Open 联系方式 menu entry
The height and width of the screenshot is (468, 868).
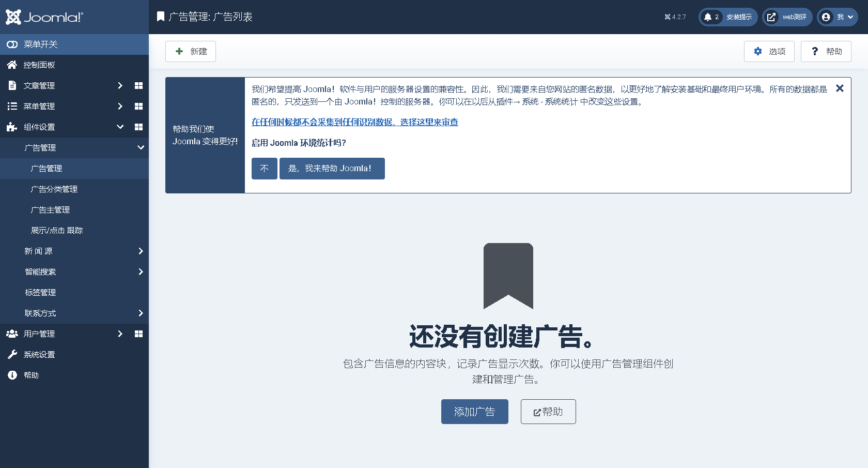pyautogui.click(x=40, y=313)
